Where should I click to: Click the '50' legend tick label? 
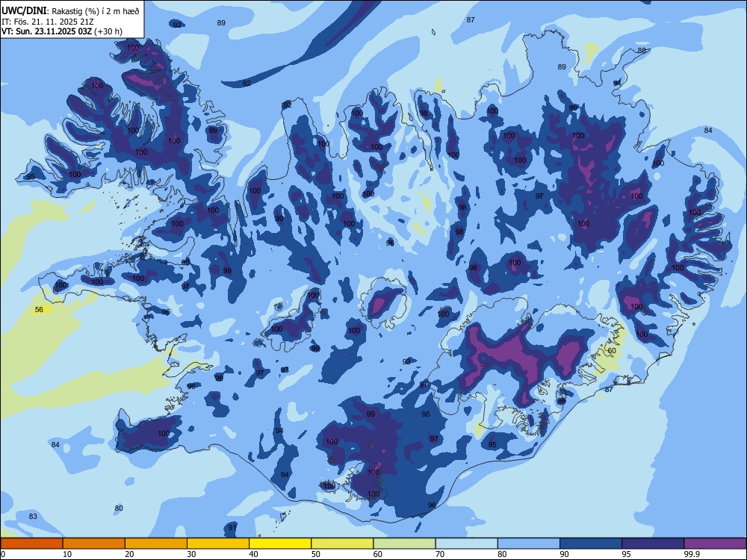[x=316, y=554]
